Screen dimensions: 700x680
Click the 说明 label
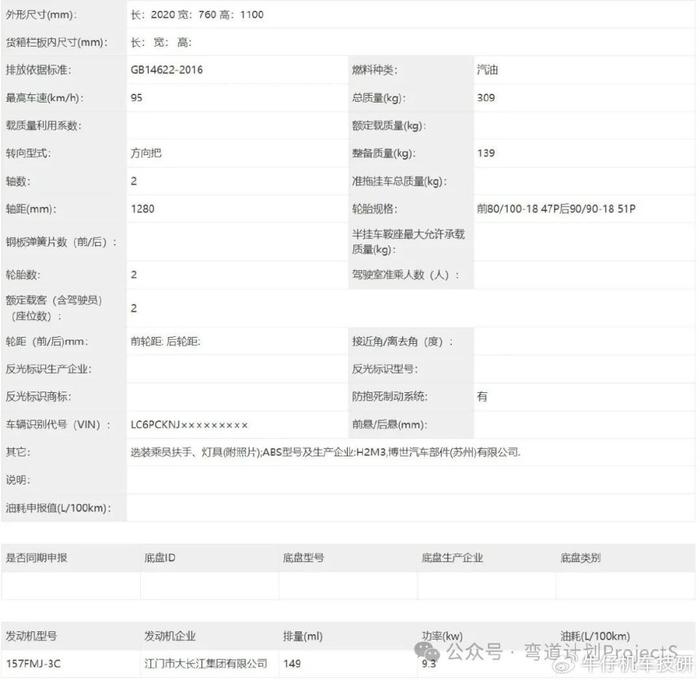coord(18,480)
